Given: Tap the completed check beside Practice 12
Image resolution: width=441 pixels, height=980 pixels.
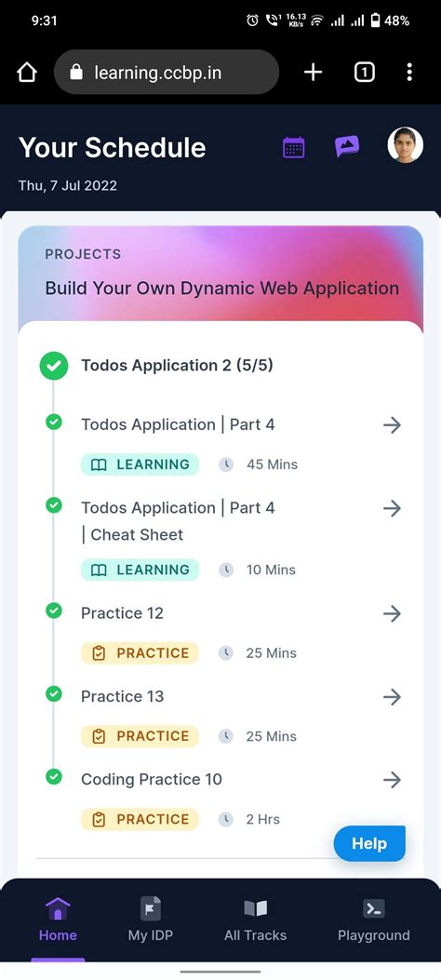Looking at the screenshot, I should [x=54, y=611].
